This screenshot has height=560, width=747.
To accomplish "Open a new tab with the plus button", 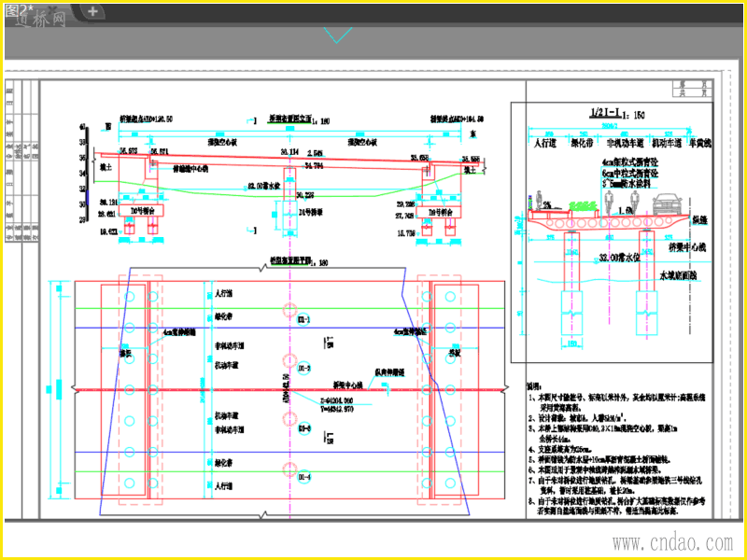I will (92, 11).
